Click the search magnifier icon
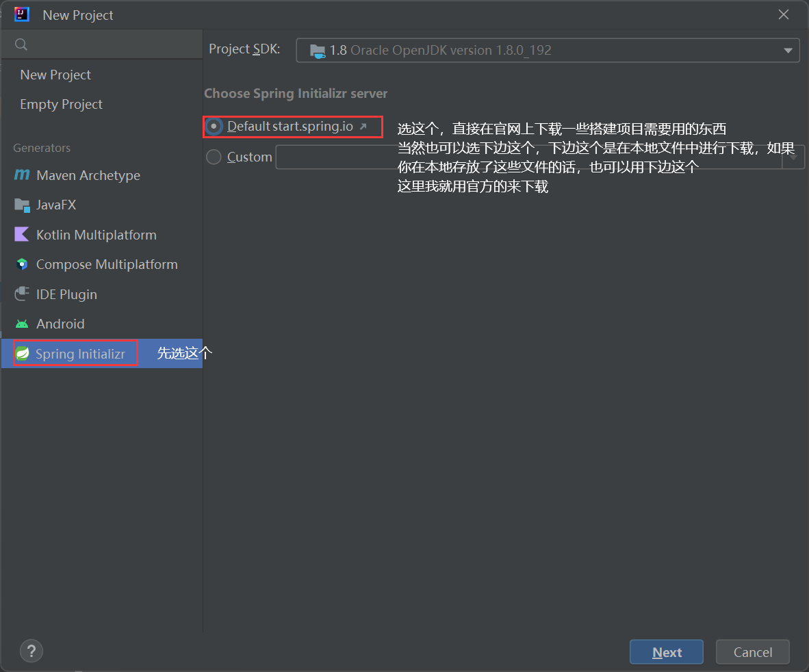809x672 pixels. (21, 44)
